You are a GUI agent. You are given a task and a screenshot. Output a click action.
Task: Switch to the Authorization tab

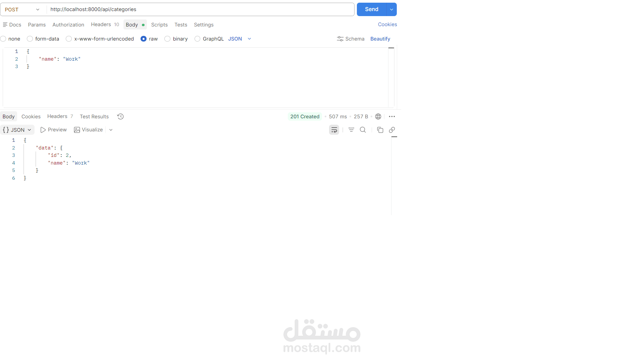tap(68, 24)
